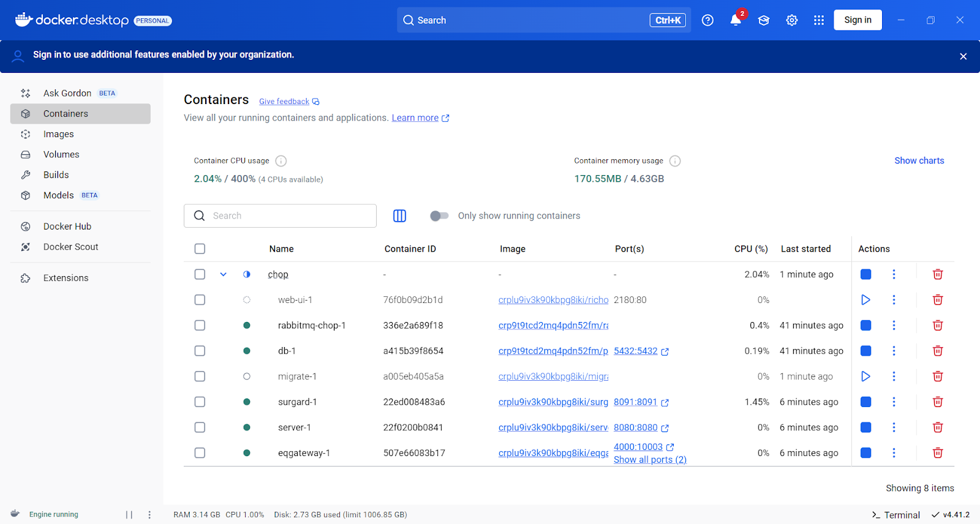Pause the Docker engine from status bar
This screenshot has width=980, height=524.
click(x=129, y=515)
